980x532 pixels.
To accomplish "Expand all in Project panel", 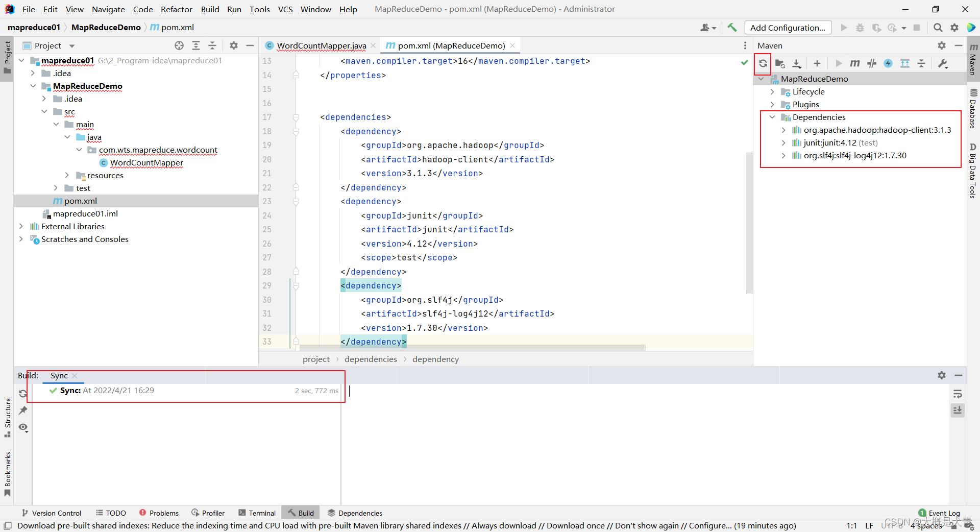I will 196,45.
